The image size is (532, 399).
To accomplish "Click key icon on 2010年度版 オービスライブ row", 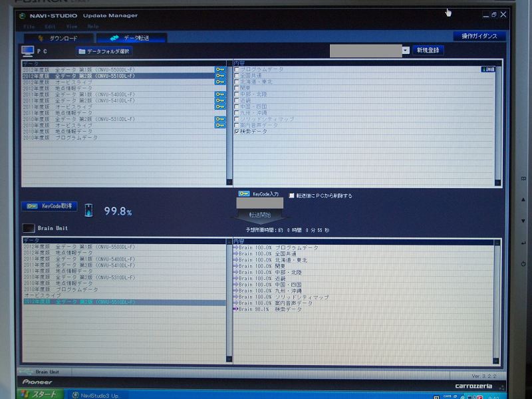I will pos(220,125).
